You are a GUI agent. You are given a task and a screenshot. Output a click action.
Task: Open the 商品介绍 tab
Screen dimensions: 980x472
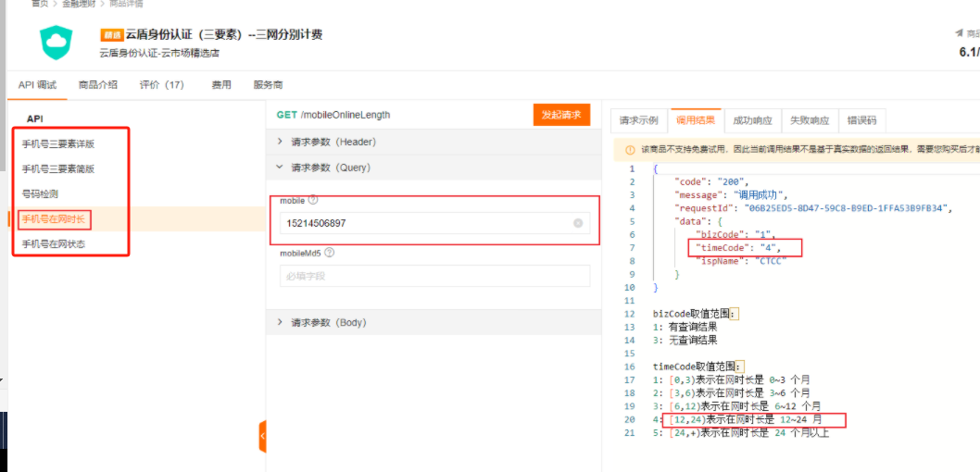[97, 85]
